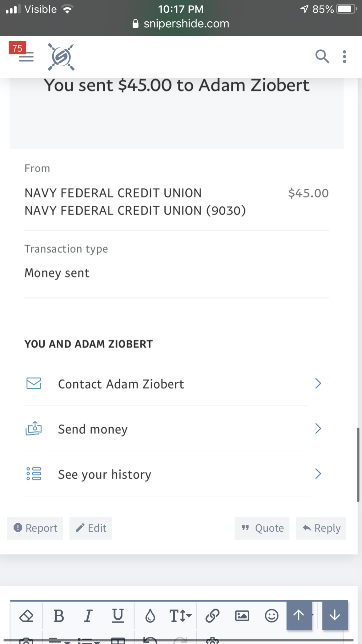
Task: Open the smilies emoji picker
Action: click(x=271, y=616)
